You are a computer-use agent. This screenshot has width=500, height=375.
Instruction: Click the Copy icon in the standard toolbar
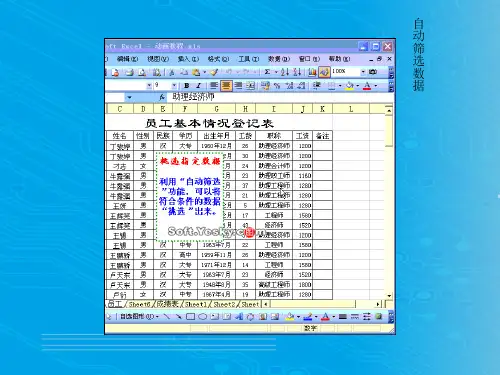(184, 72)
